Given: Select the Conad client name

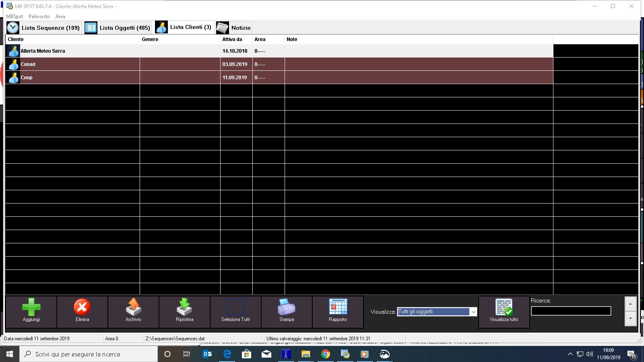Looking at the screenshot, I should coord(28,64).
